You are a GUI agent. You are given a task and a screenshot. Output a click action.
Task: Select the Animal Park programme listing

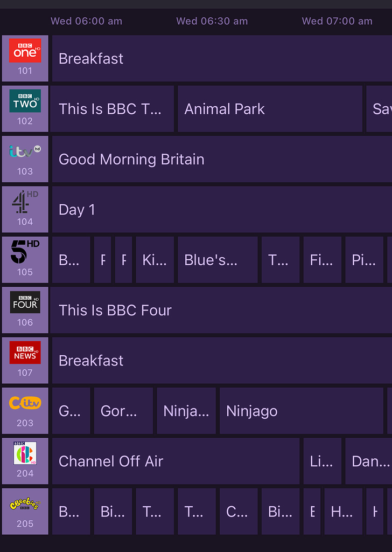[270, 109]
